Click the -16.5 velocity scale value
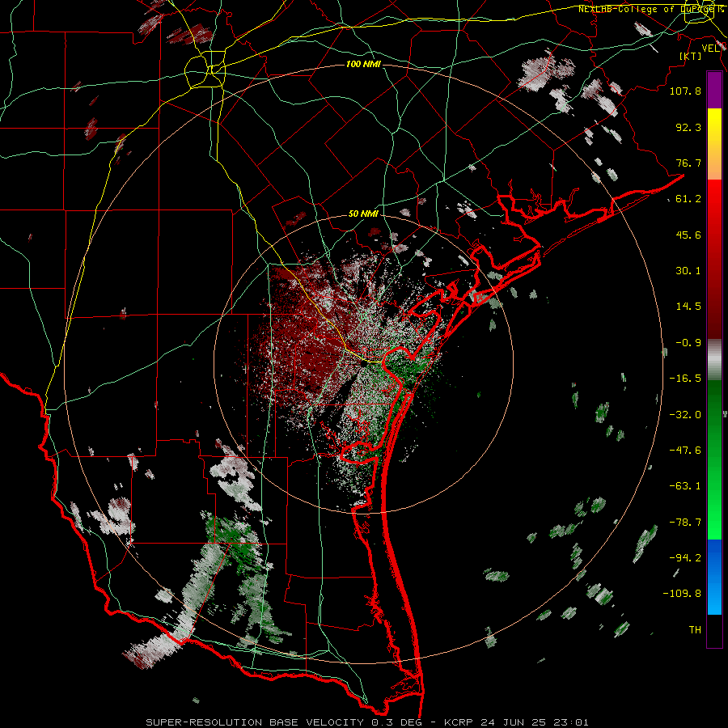728x728 pixels. (685, 379)
